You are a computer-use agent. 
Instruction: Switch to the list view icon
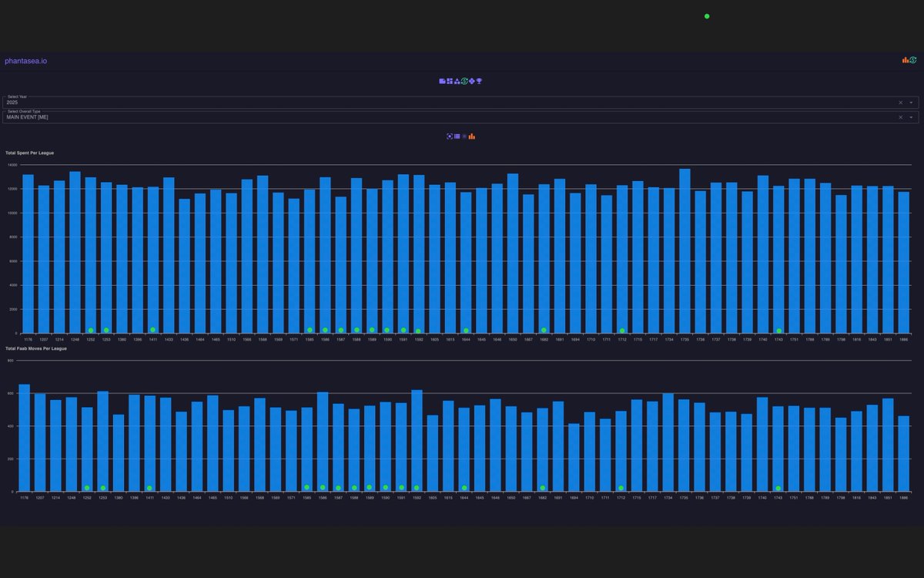[457, 136]
